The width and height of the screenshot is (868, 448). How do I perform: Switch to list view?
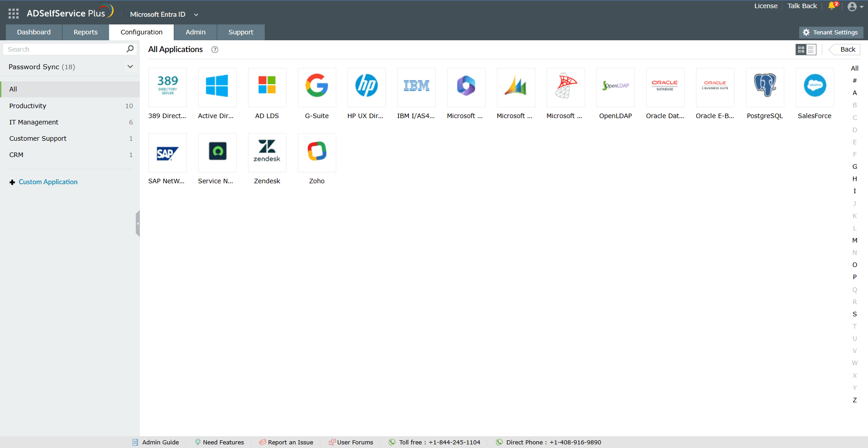[811, 50]
